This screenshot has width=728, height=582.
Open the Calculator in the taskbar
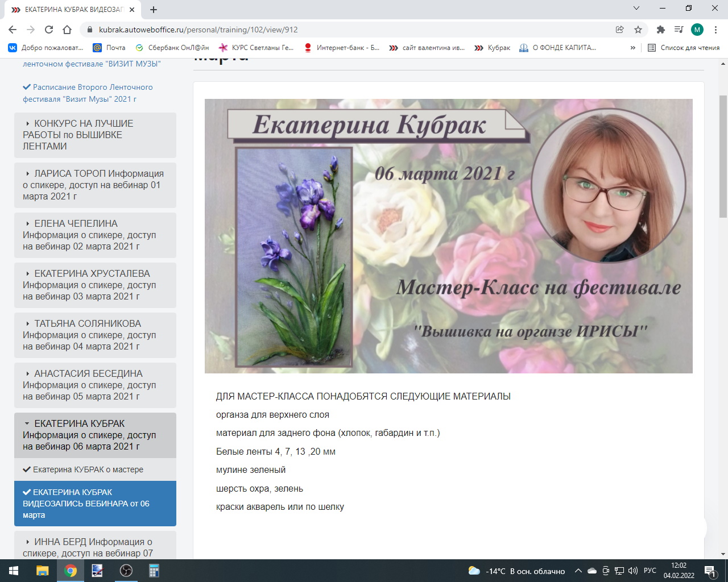pos(154,571)
